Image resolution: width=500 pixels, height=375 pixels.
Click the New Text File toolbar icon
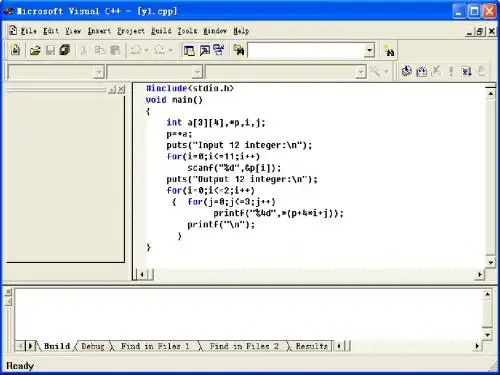tap(15, 50)
